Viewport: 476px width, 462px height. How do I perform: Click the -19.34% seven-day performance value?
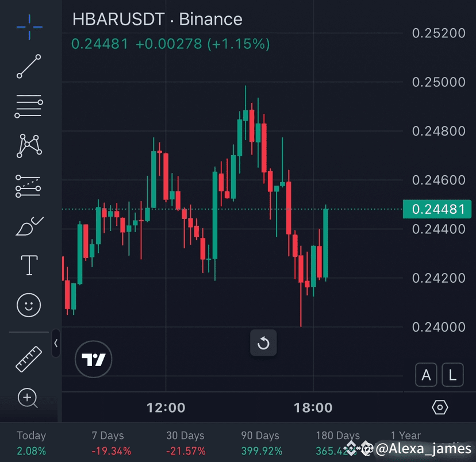(x=111, y=451)
